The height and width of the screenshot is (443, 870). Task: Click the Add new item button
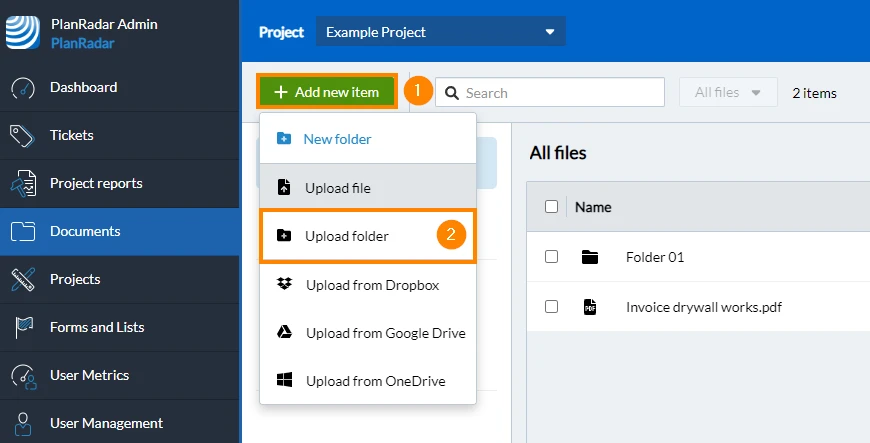(x=327, y=92)
